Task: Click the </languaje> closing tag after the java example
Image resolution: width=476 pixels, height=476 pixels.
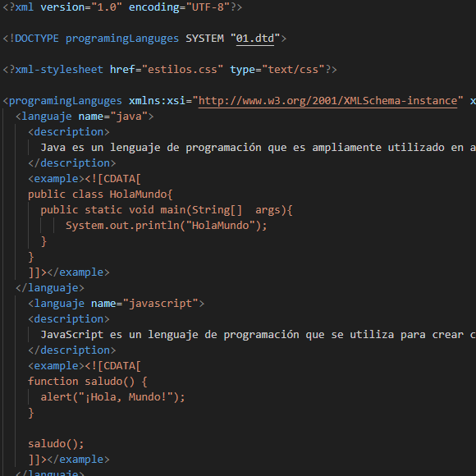Action: [50, 288]
